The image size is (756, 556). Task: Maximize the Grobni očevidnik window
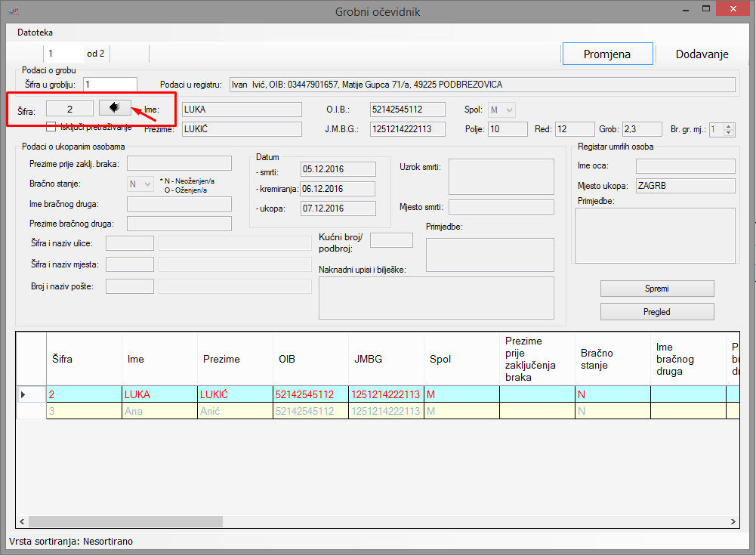pos(706,9)
